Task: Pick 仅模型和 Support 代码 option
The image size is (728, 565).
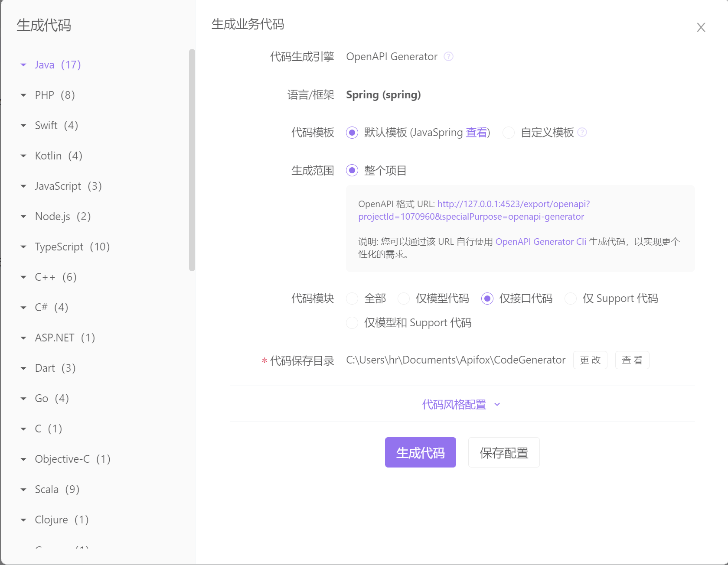Action: pyautogui.click(x=352, y=323)
